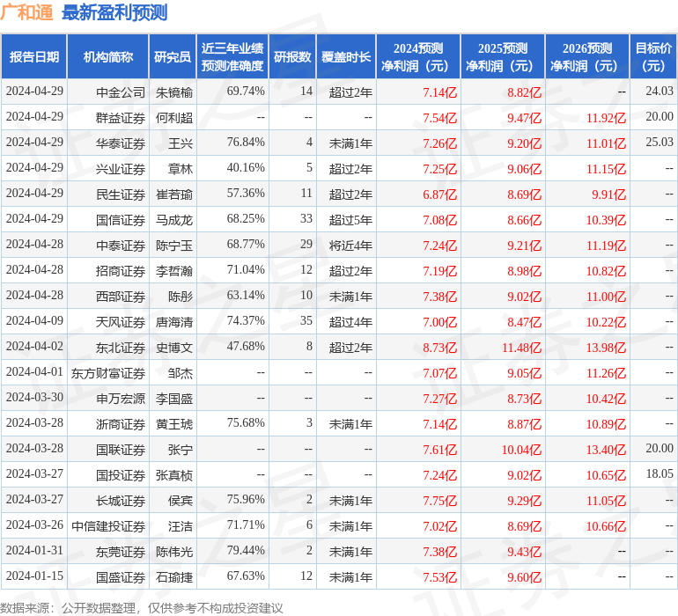The image size is (678, 616).
Task: Click the report date 2024-01-15
Action: (x=34, y=576)
